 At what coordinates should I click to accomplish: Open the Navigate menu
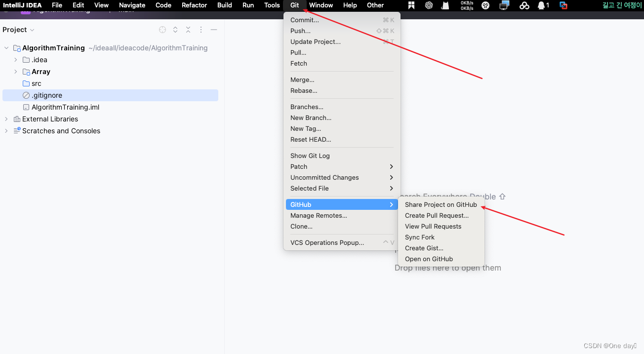[132, 5]
